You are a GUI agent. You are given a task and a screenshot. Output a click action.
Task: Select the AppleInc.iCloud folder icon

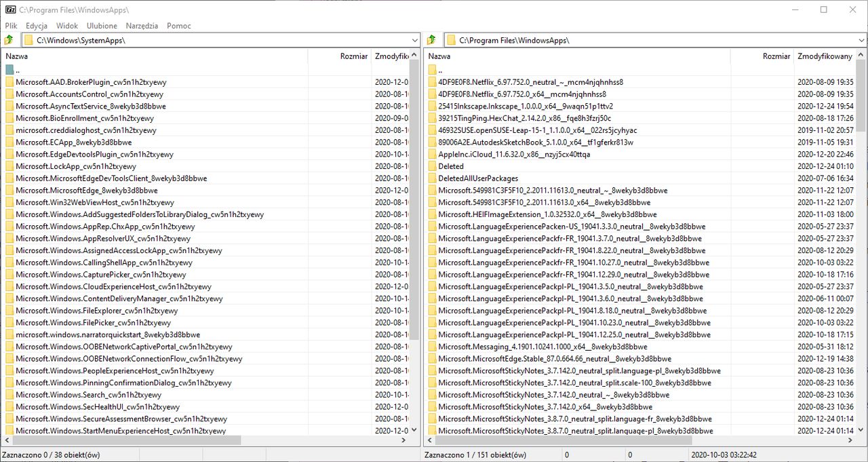[x=432, y=155]
